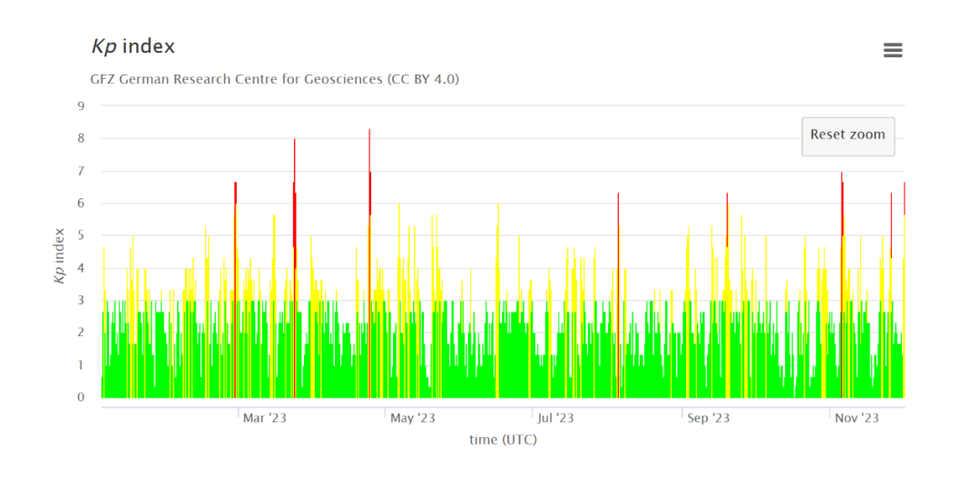Click the 'Kp index' chart title
Image resolution: width=980 pixels, height=495 pixels.
pyautogui.click(x=133, y=46)
